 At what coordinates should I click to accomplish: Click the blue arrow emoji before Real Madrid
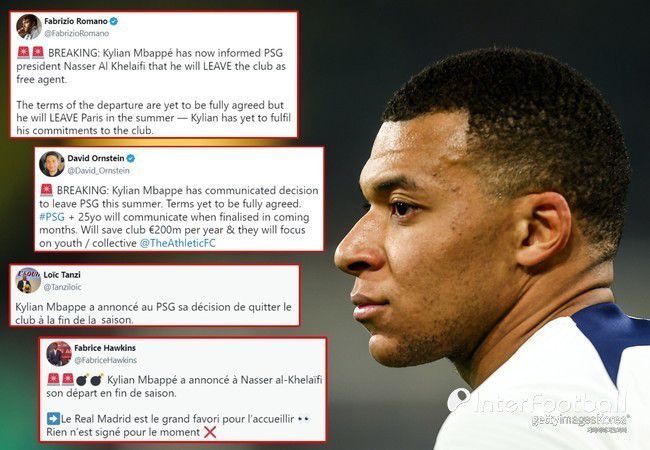(x=53, y=419)
